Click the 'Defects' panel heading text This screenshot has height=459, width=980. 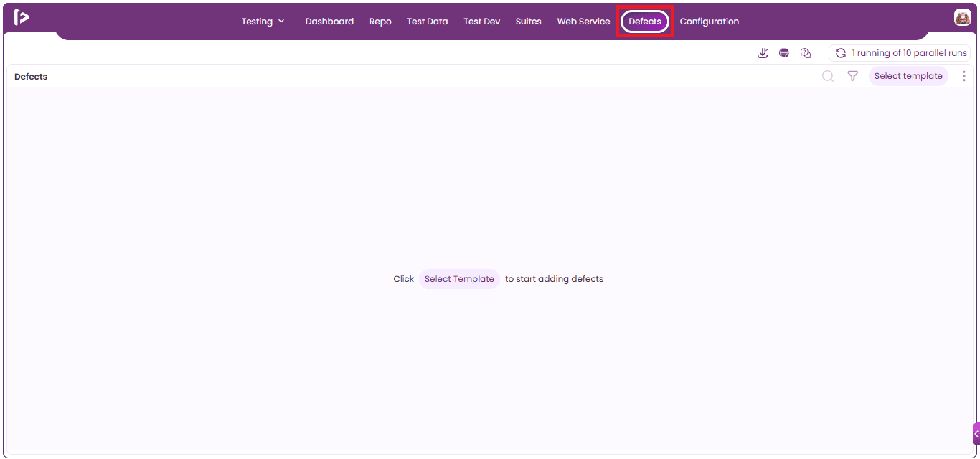(x=31, y=77)
